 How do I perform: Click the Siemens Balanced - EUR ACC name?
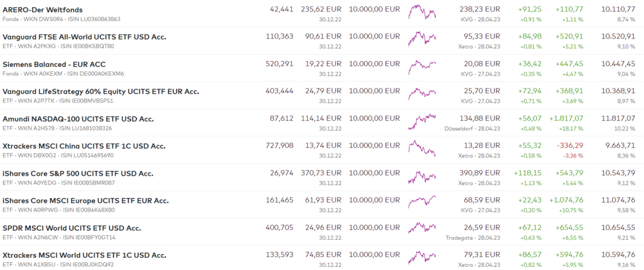54,64
